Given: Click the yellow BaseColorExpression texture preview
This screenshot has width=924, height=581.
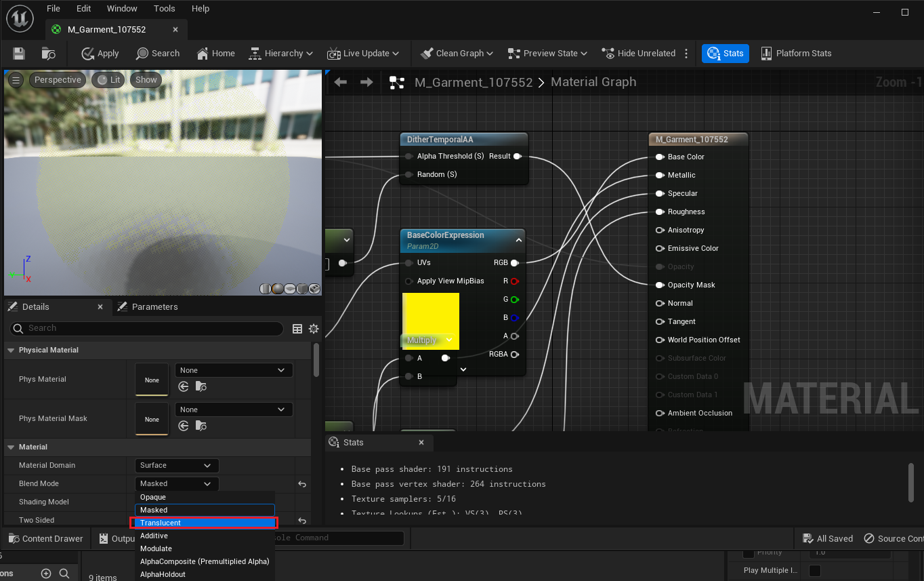Looking at the screenshot, I should coord(431,313).
